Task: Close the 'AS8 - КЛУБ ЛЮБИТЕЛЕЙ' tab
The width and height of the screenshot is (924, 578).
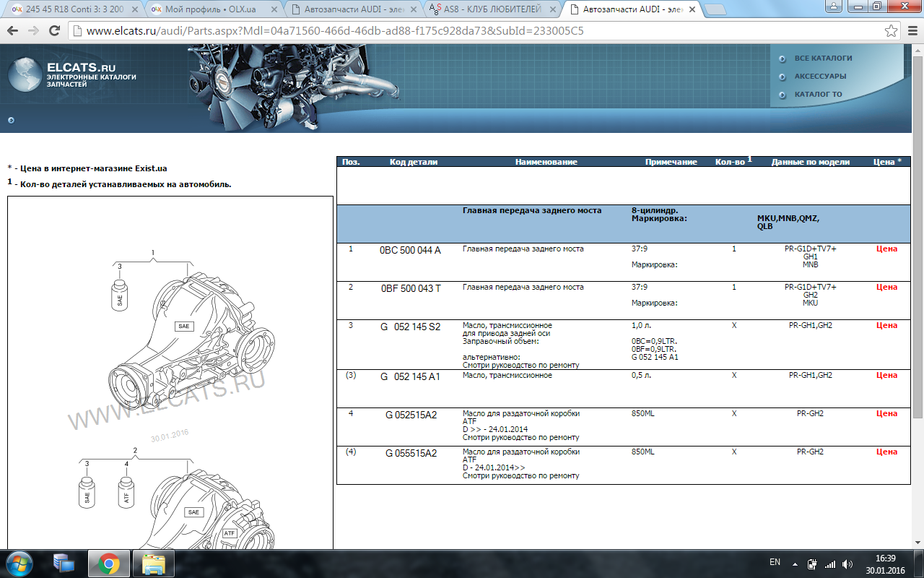Action: 554,9
